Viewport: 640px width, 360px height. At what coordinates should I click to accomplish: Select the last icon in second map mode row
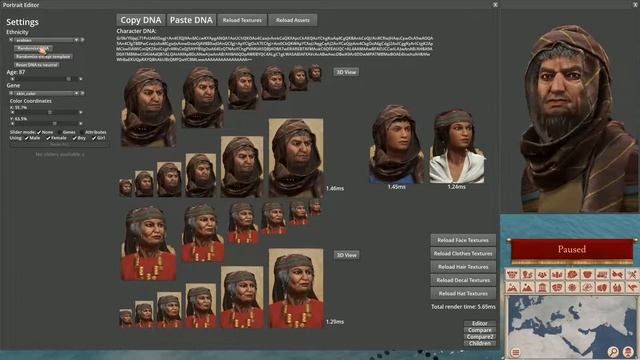pyautogui.click(x=632, y=287)
